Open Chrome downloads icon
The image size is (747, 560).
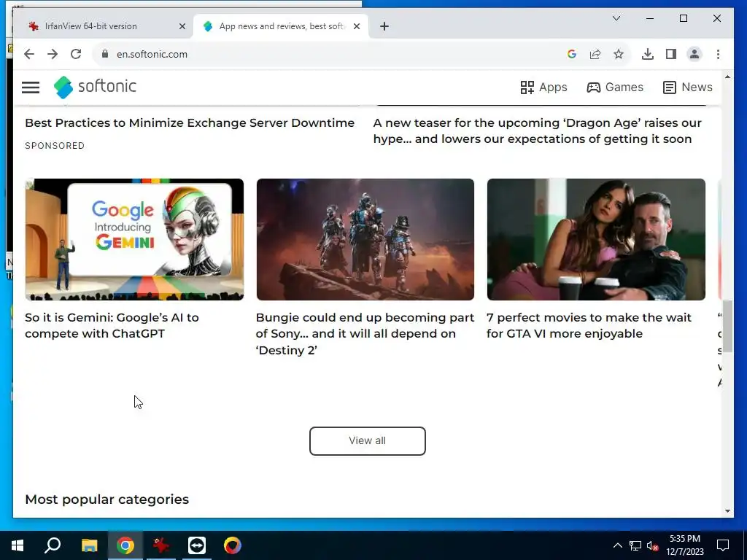click(648, 54)
